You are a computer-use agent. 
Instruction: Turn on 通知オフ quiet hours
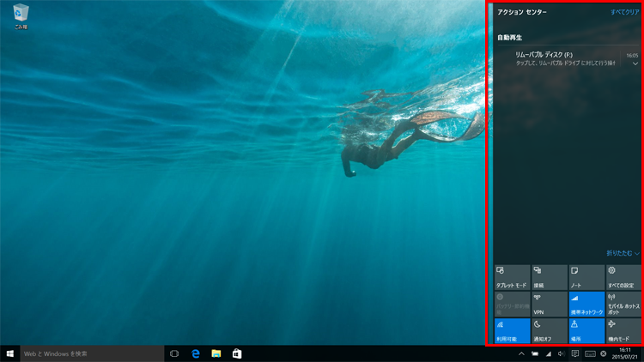(549, 330)
